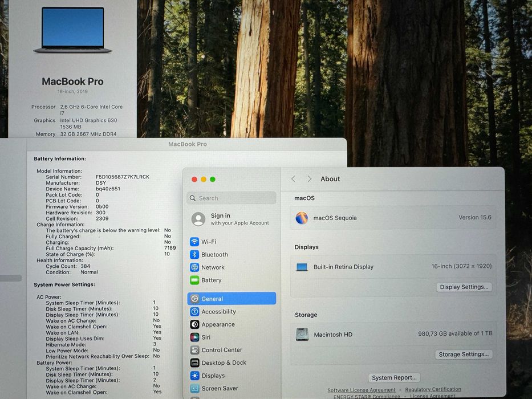Viewport: 532px width, 399px height.
Task: Click the Battery Information heading
Action: click(x=60, y=158)
